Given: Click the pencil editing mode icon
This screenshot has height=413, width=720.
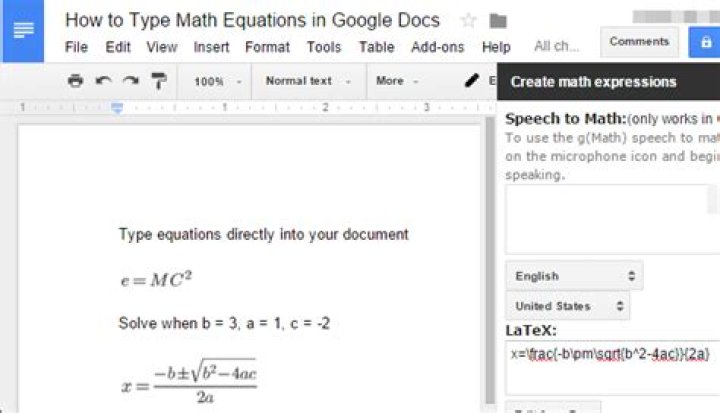Looking at the screenshot, I should (472, 81).
